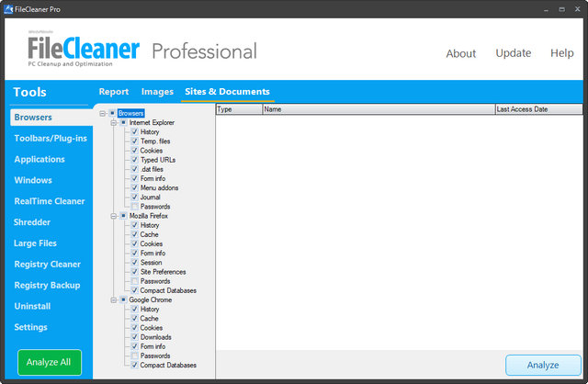Select Mozilla Firefox tree label
The image size is (588, 384).
149,216
